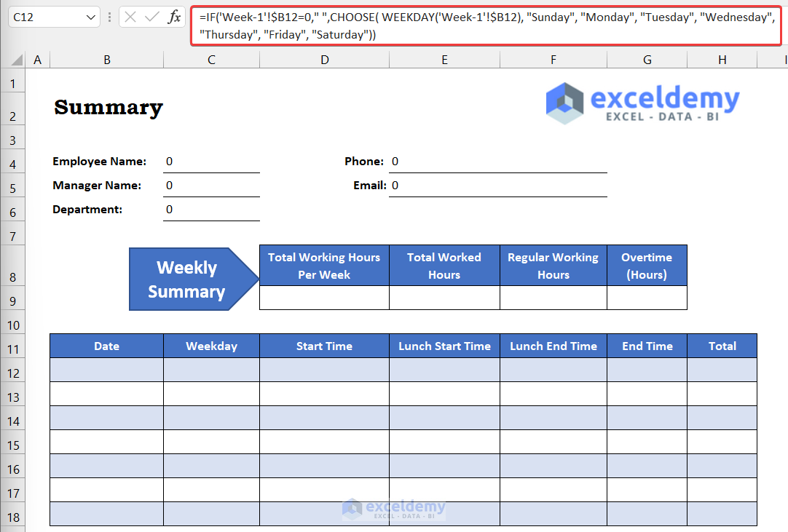Click the Overtime (Hours) header
The width and height of the screenshot is (788, 532).
[647, 265]
